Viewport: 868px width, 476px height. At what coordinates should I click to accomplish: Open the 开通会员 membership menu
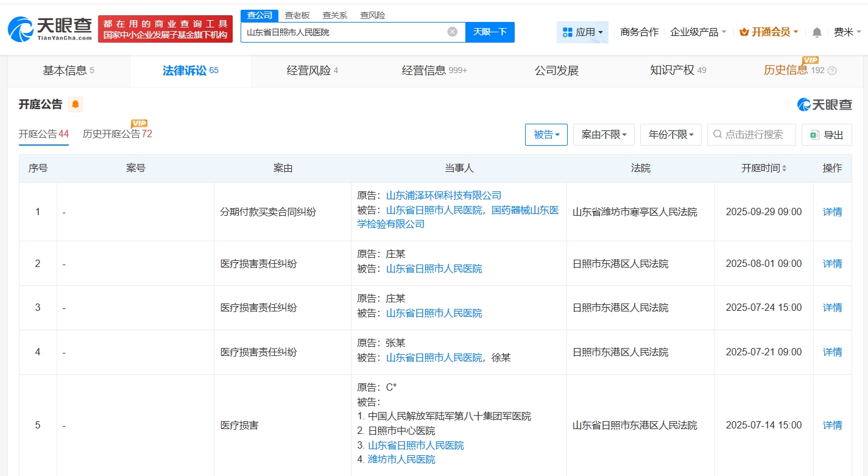(768, 32)
